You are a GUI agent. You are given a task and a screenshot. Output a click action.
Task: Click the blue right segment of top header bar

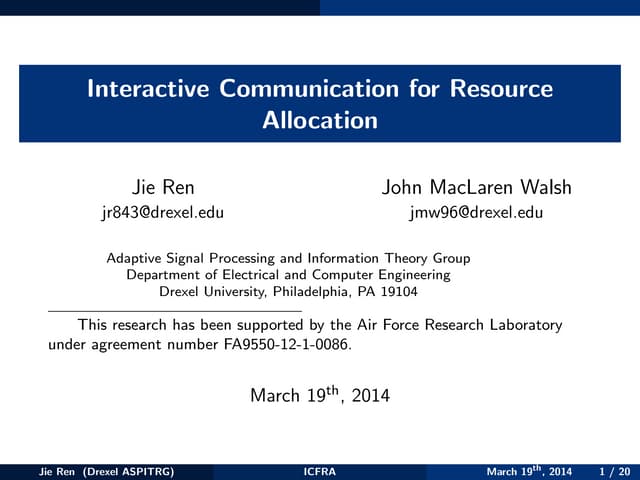[x=480, y=7]
